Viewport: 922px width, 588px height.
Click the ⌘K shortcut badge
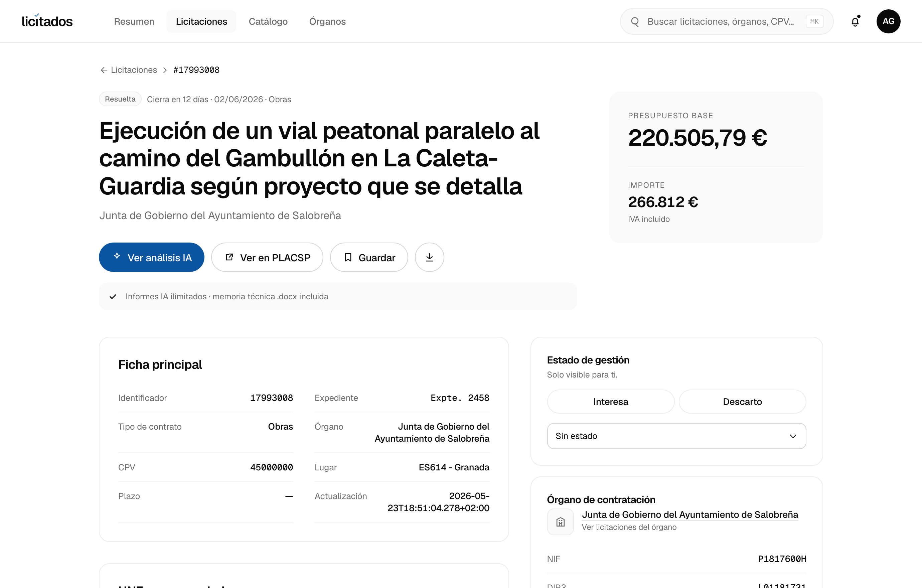tap(814, 21)
